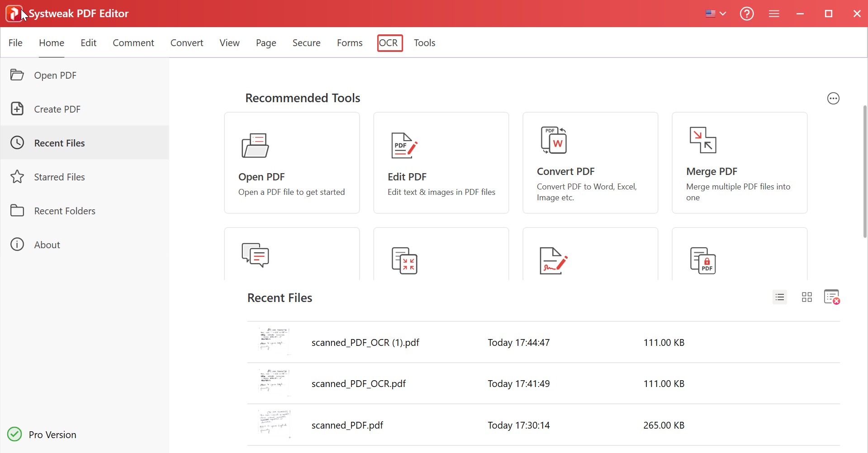
Task: Click the Starred Files star icon
Action: click(x=17, y=176)
